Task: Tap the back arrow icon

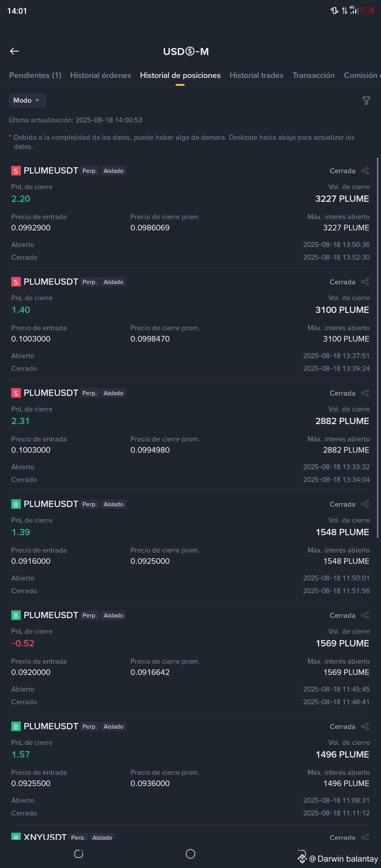Action: pos(14,51)
